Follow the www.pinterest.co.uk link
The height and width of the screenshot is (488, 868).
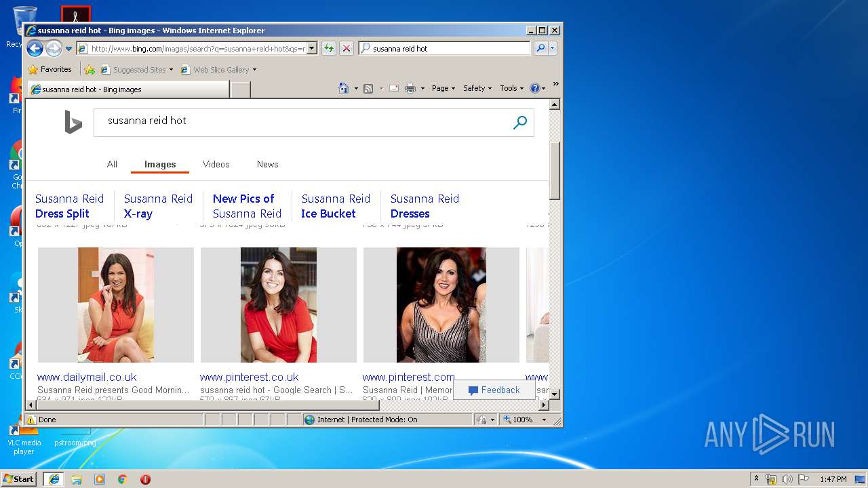click(249, 377)
